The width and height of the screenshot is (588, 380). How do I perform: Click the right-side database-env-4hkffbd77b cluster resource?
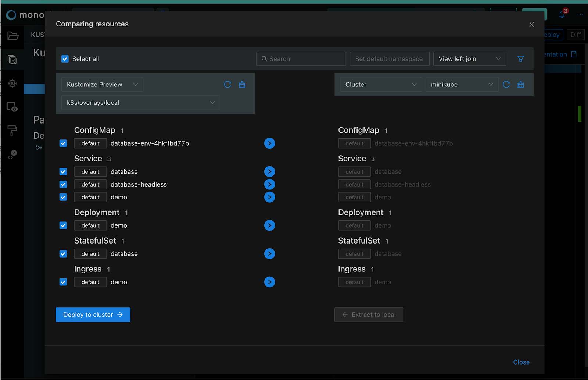[x=413, y=143]
